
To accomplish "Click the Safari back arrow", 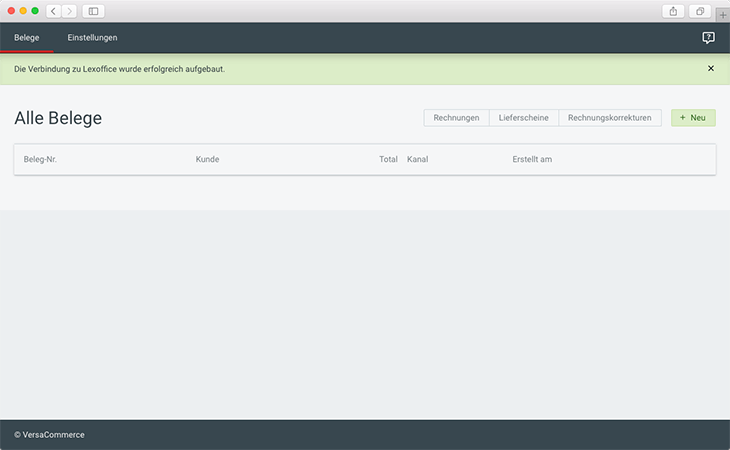I will (53, 11).
